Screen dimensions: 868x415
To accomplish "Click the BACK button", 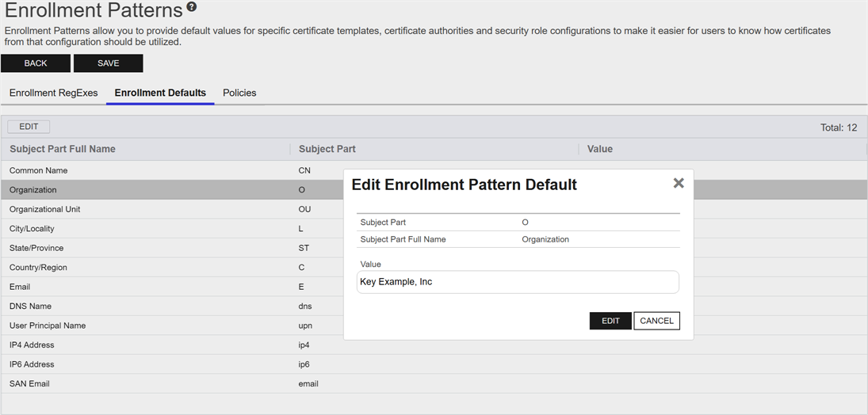I will click(x=36, y=63).
